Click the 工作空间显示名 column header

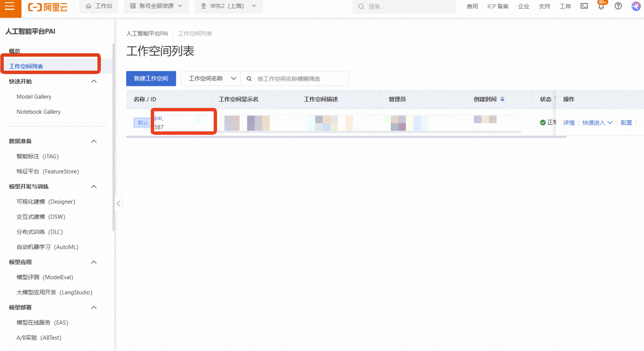point(239,99)
